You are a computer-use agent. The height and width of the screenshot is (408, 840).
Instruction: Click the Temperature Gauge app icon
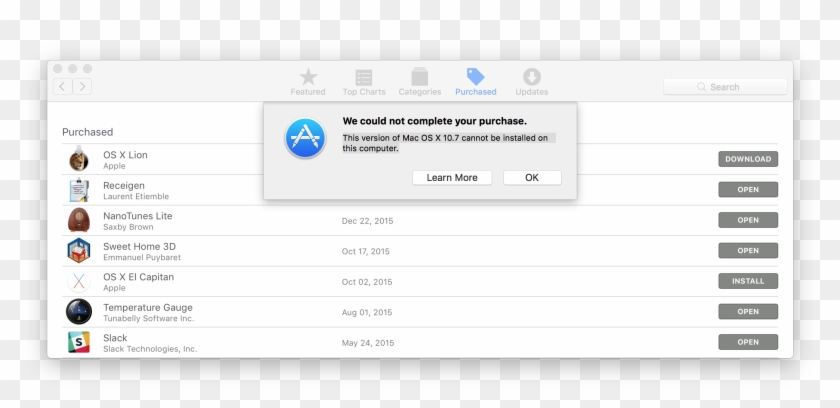[x=78, y=312]
